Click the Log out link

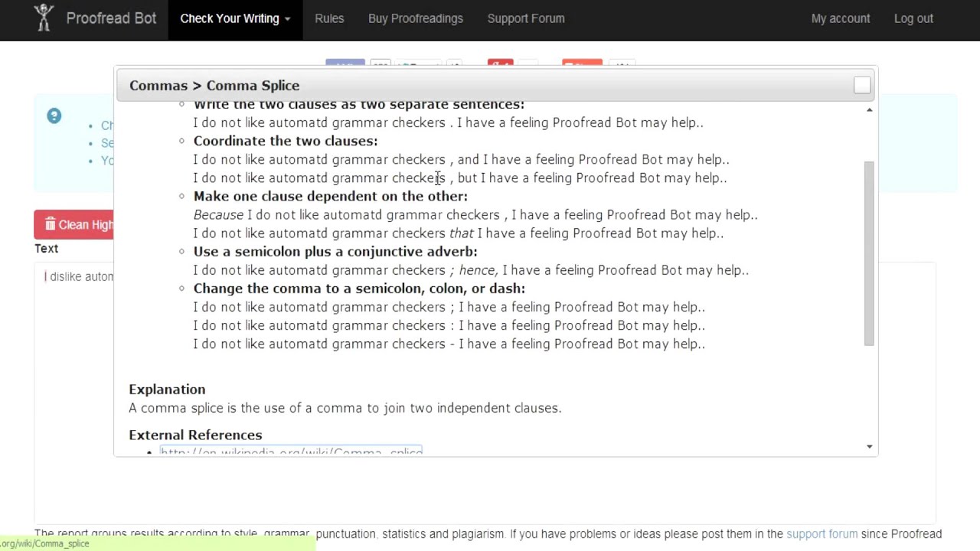click(913, 18)
